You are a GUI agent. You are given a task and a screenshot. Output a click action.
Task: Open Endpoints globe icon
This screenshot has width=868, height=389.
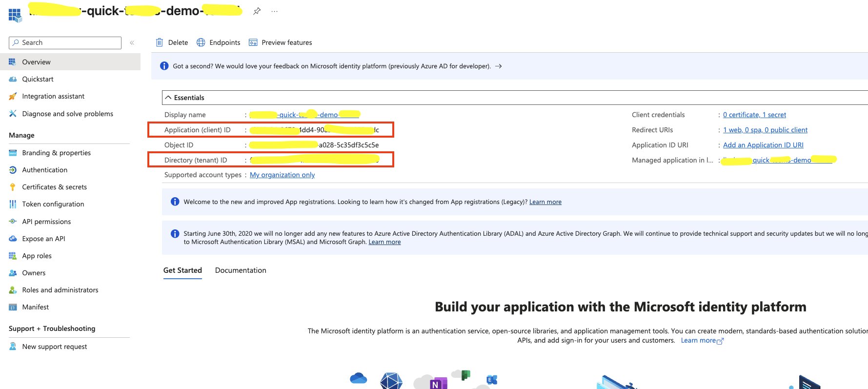click(201, 42)
